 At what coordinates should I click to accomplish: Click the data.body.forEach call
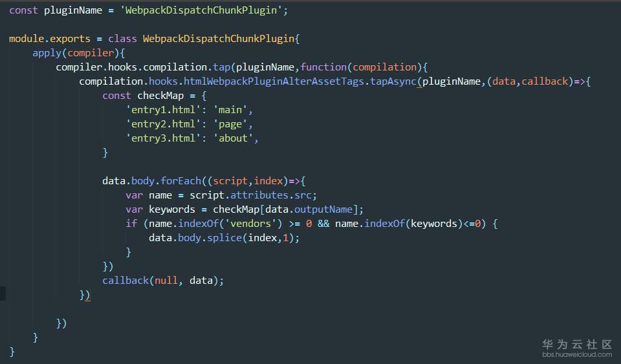pos(151,181)
